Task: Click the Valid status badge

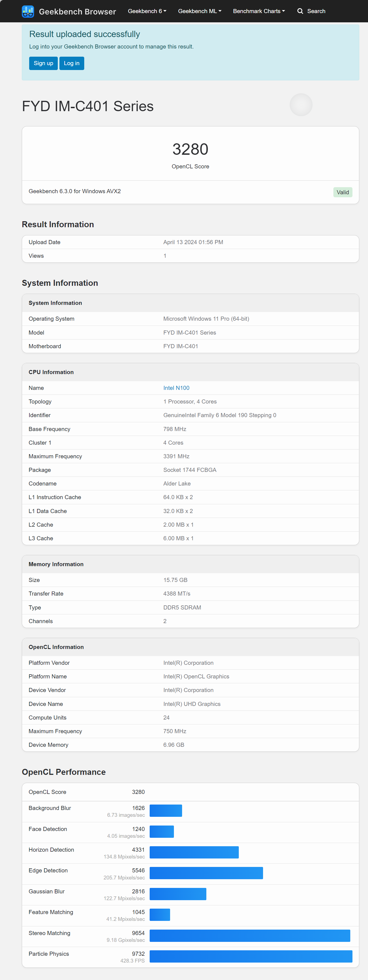Action: tap(342, 192)
